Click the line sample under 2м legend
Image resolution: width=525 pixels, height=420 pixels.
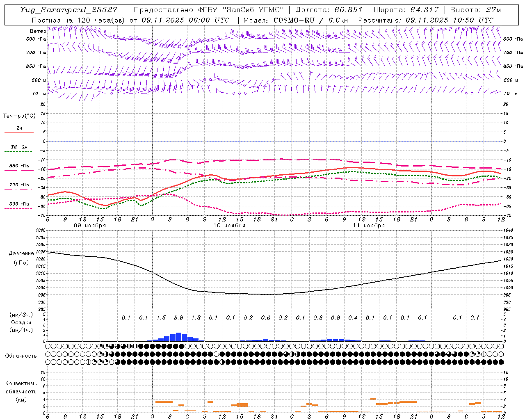(19, 132)
